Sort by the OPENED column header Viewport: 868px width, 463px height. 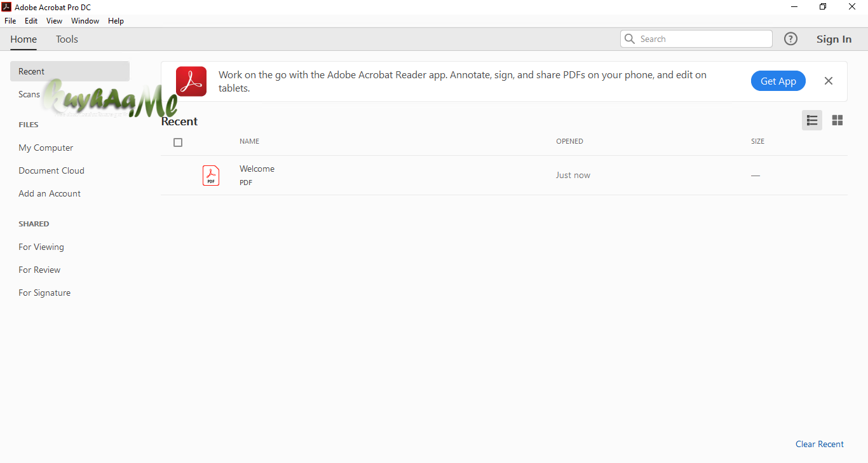point(569,141)
